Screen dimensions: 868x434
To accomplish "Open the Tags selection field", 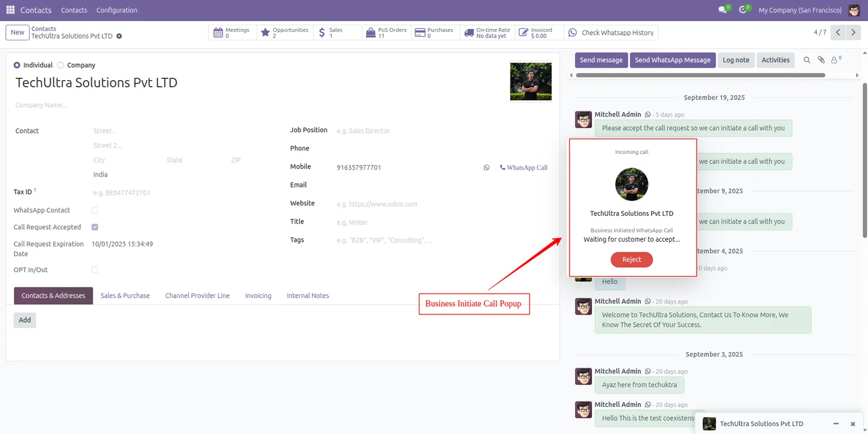I will (443, 240).
